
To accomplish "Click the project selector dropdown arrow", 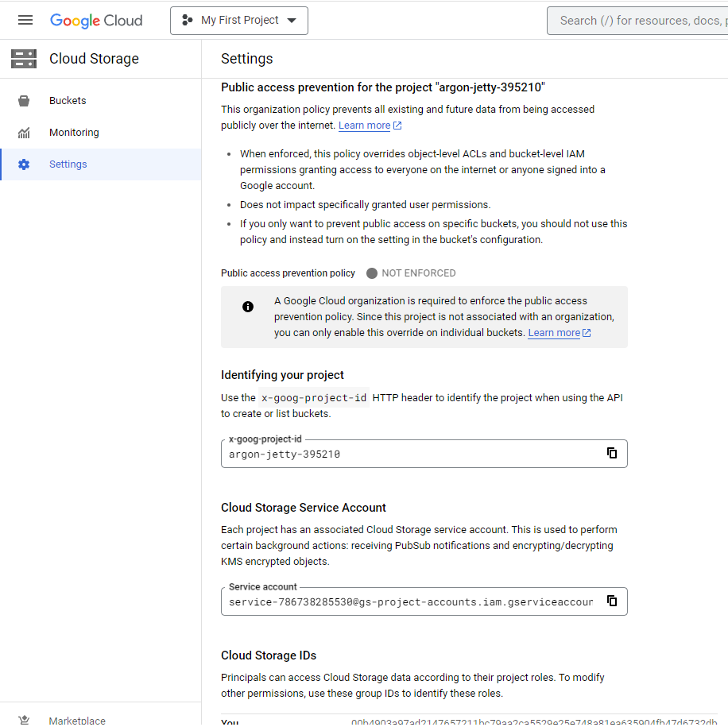I will (292, 21).
